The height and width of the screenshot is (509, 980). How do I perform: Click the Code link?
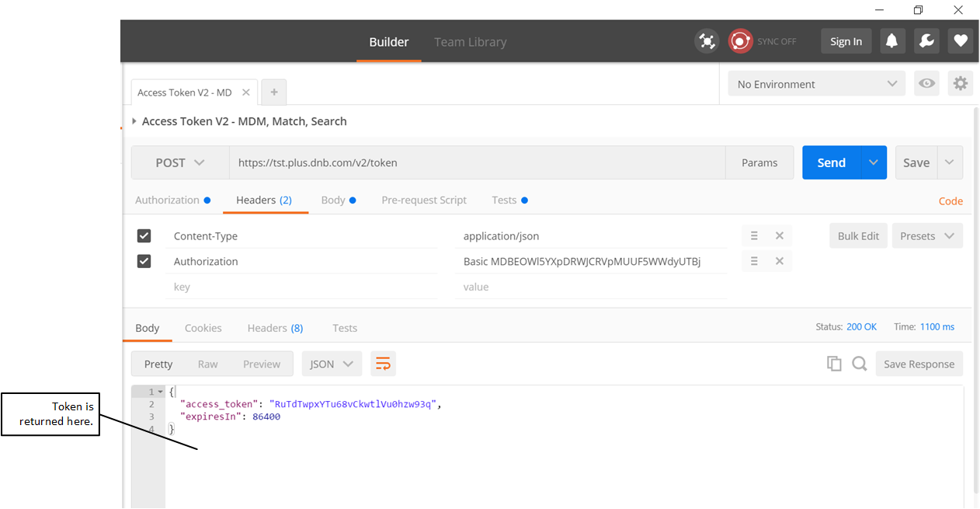[x=950, y=200]
